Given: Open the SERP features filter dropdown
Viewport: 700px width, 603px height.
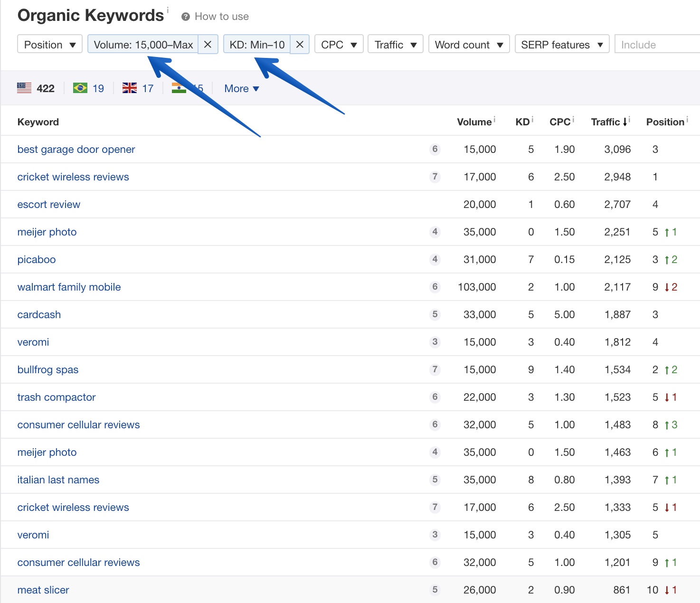Looking at the screenshot, I should [x=562, y=44].
